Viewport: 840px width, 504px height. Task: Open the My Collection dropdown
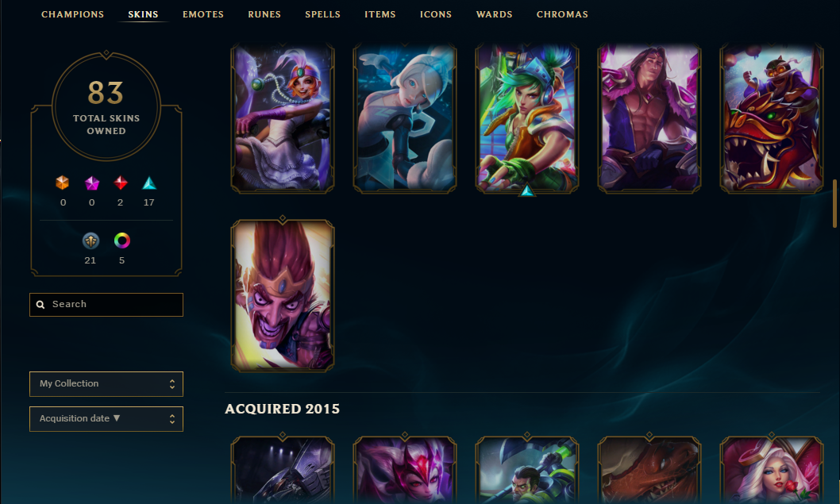point(106,384)
